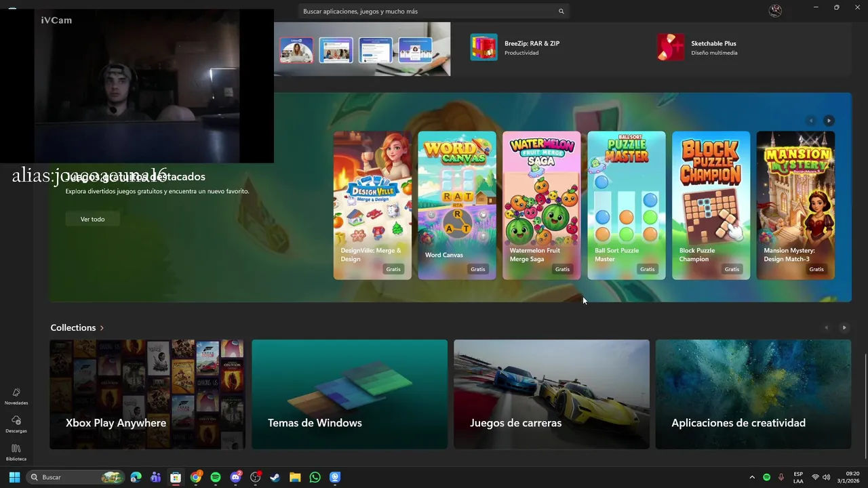Click microphone icon in system tray

pos(781,477)
